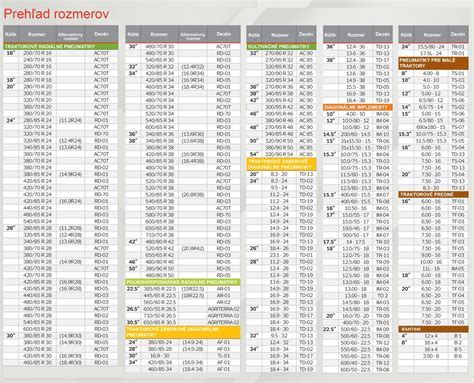
Task: Click the 54" rim row 320/90 R 54
Action: pyautogui.click(x=281, y=154)
